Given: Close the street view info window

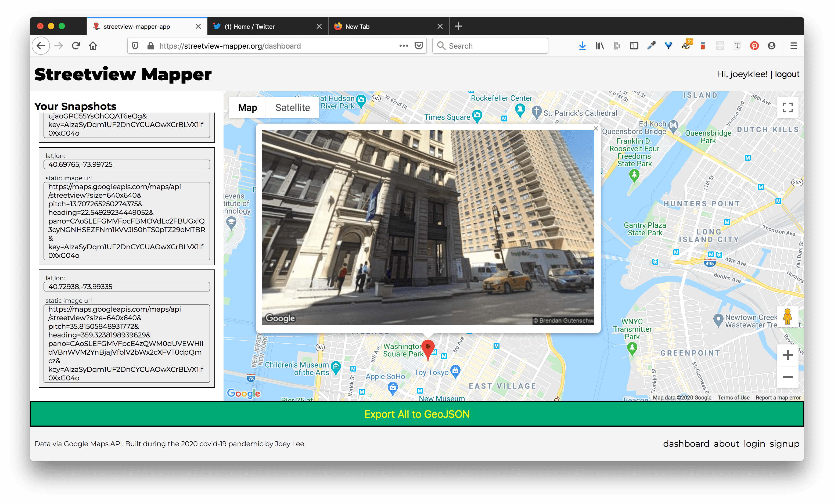Looking at the screenshot, I should point(596,129).
